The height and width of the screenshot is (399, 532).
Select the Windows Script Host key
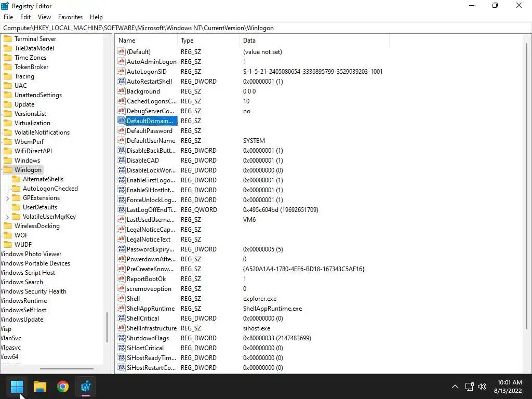28,272
